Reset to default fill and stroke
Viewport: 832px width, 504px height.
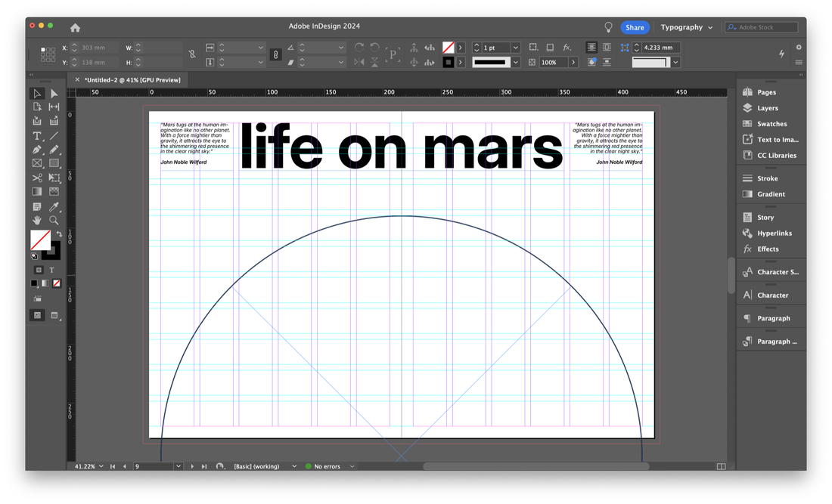[x=35, y=256]
